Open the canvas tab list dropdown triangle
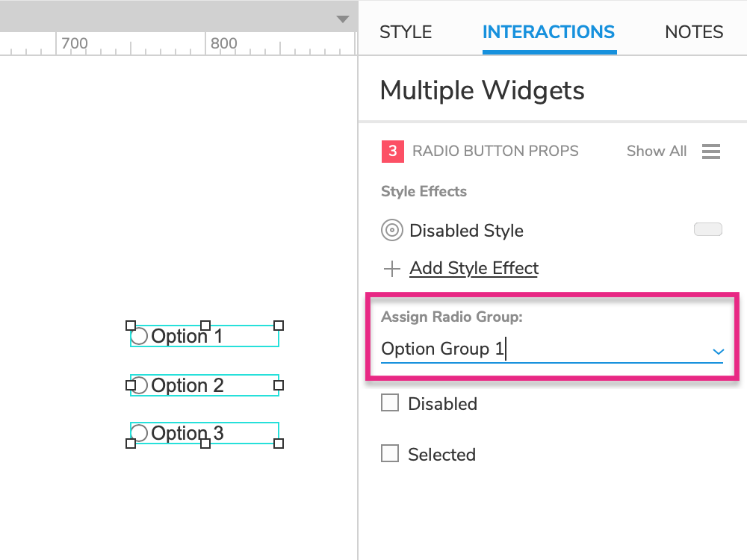 pyautogui.click(x=343, y=19)
